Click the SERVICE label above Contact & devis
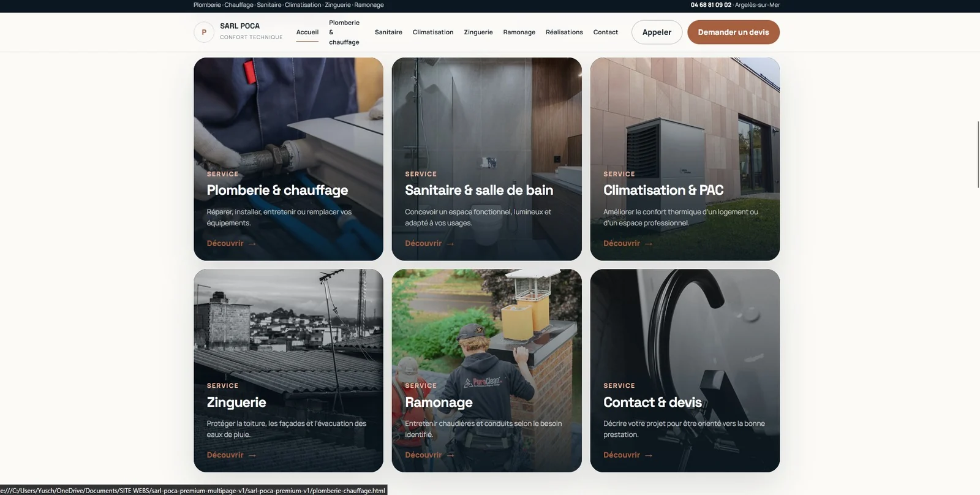Screen dimensions: 980x495 pyautogui.click(x=619, y=386)
